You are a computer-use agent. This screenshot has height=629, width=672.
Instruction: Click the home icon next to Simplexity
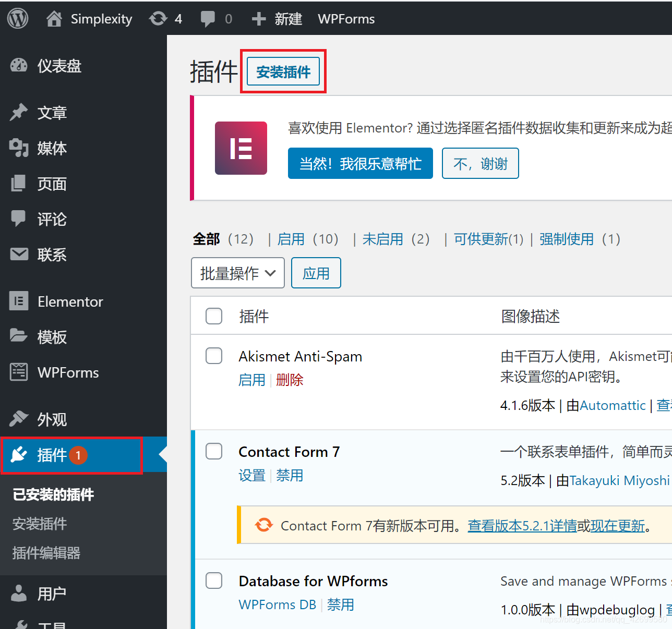click(54, 19)
